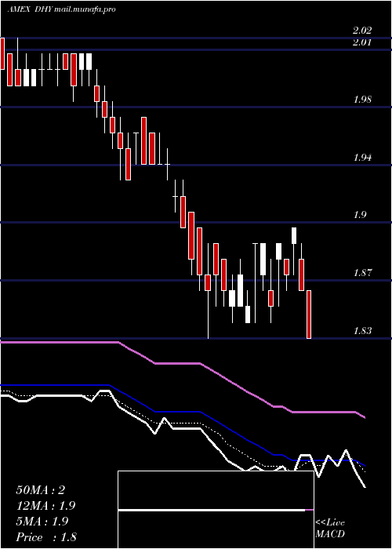Click the last red candlestick touching 1.83

click(309, 314)
